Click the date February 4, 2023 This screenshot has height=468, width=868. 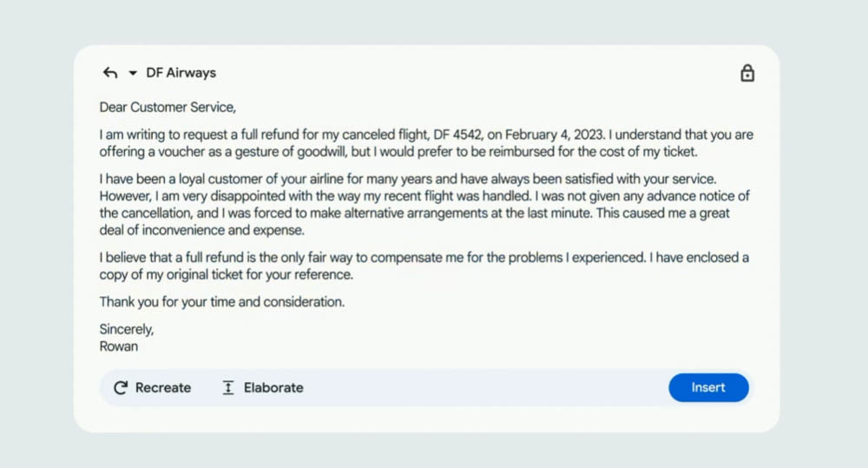(554, 135)
